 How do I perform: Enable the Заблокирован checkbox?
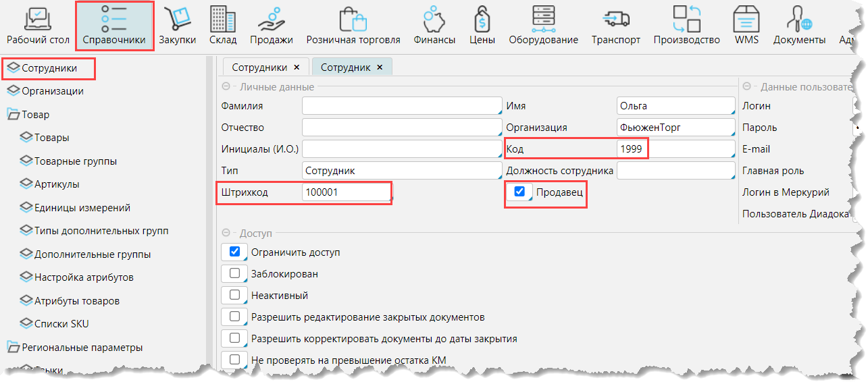click(x=234, y=274)
